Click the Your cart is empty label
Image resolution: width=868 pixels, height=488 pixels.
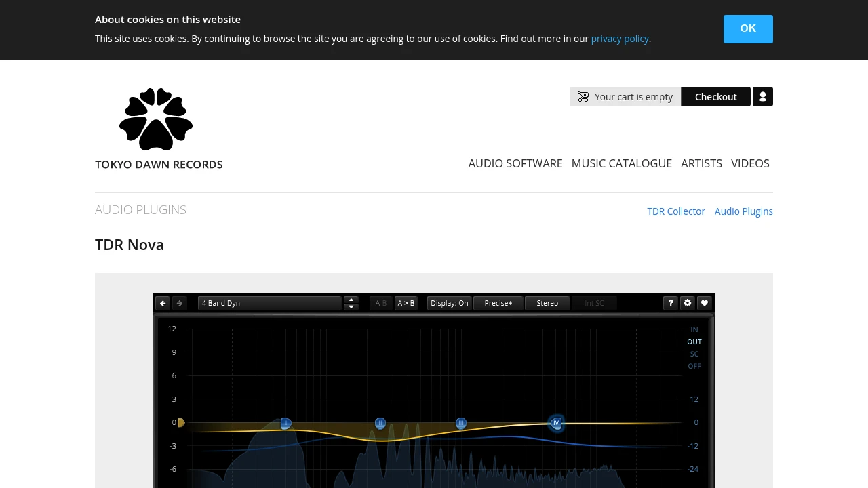(x=633, y=97)
